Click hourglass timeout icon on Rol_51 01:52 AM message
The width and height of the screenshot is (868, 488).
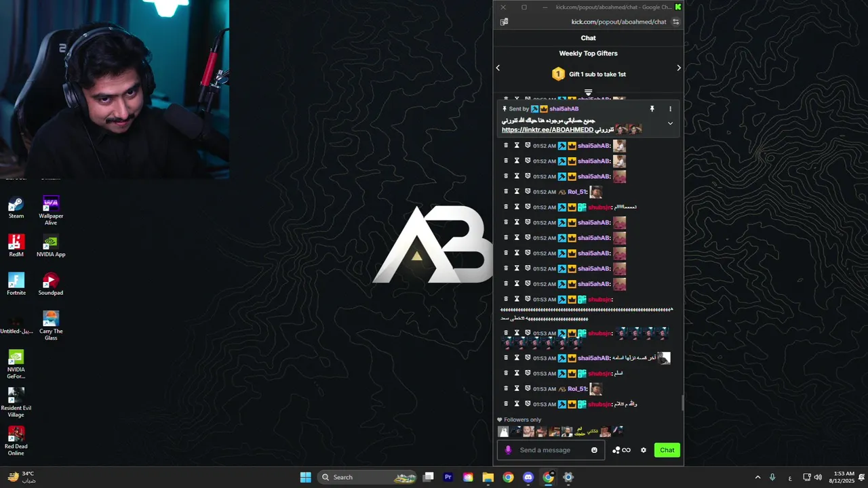[x=517, y=192]
